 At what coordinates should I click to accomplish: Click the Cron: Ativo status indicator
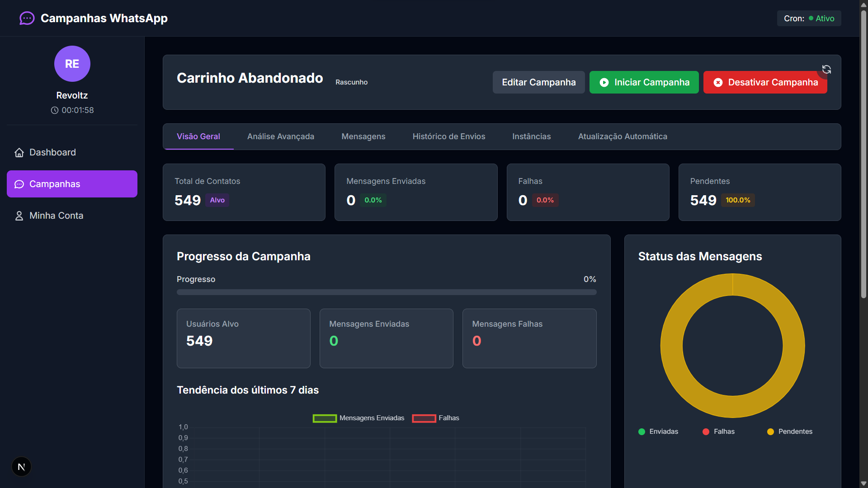point(809,19)
